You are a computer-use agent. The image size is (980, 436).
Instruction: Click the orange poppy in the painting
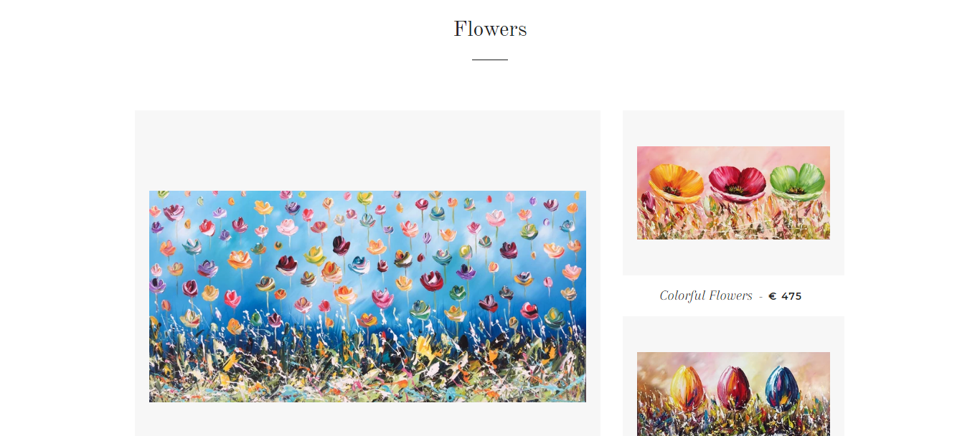pos(676,182)
